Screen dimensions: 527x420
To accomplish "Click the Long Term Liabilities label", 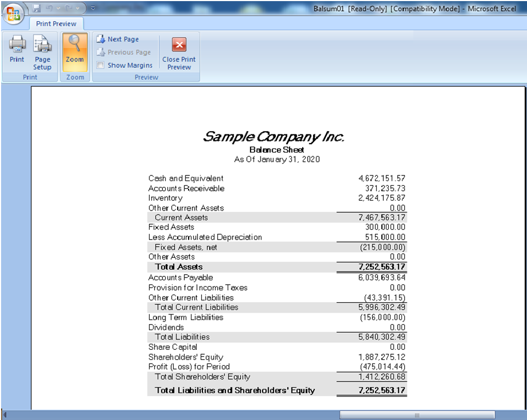I will [186, 317].
